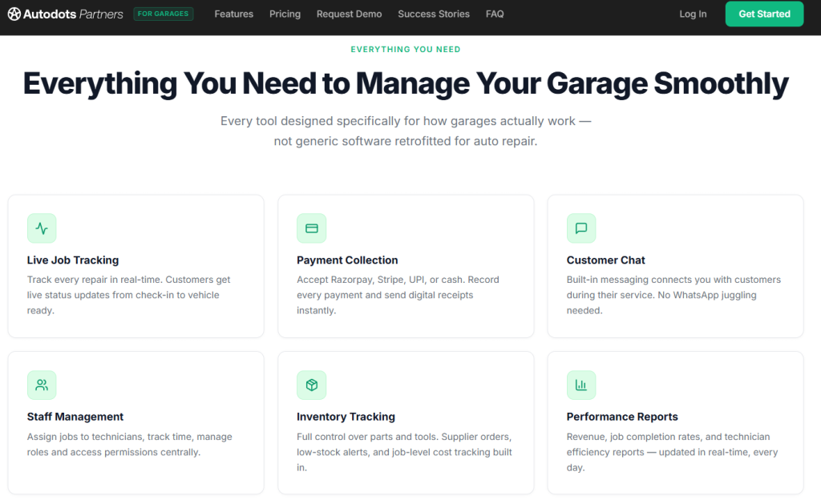821x504 pixels.
Task: View the FAQ section
Action: pos(495,14)
